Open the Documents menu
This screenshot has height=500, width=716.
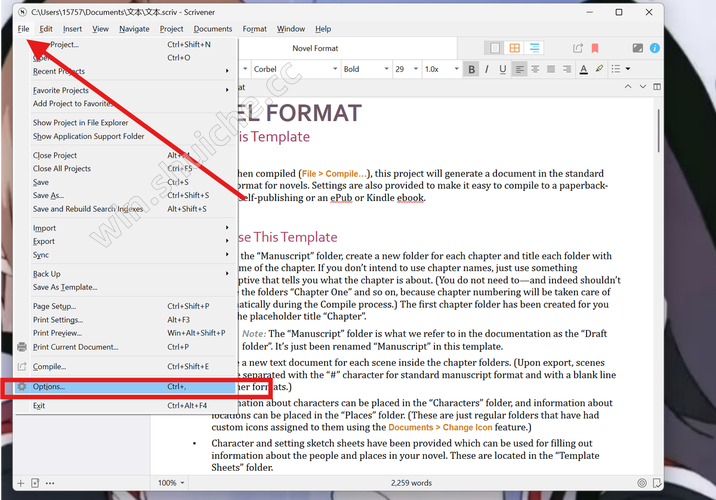pyautogui.click(x=213, y=29)
